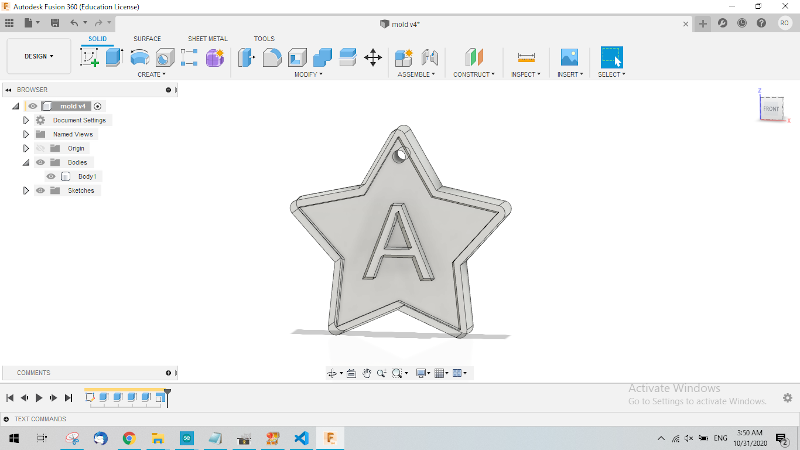Select the New Component tool

point(404,57)
